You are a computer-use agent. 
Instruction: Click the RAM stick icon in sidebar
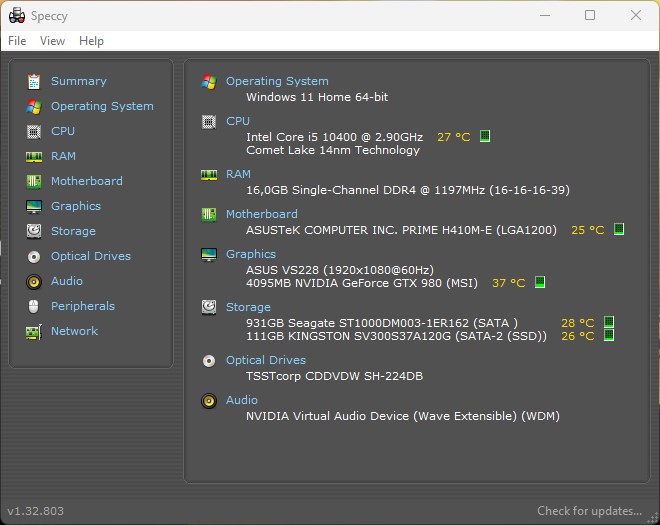pos(34,157)
